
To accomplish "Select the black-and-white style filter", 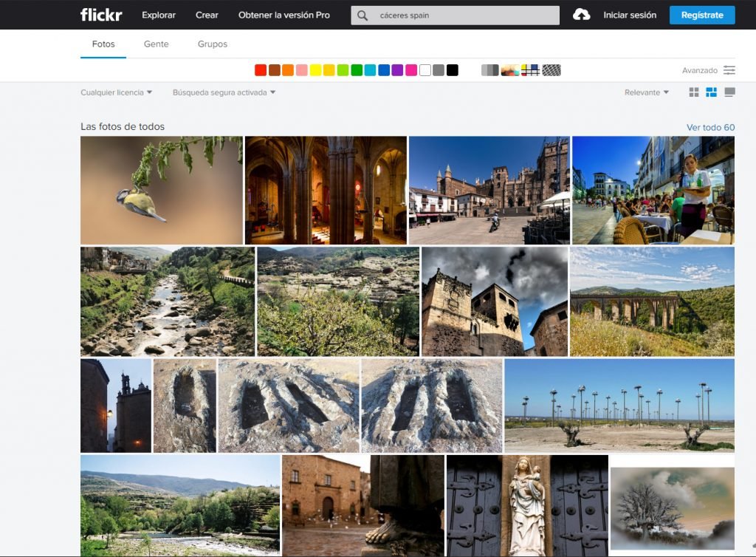I will 489,70.
